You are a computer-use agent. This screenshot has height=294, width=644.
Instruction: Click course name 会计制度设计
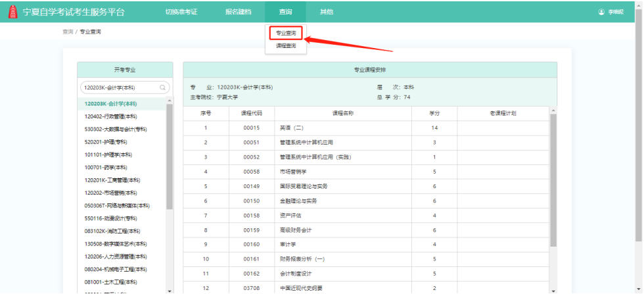pos(295,274)
